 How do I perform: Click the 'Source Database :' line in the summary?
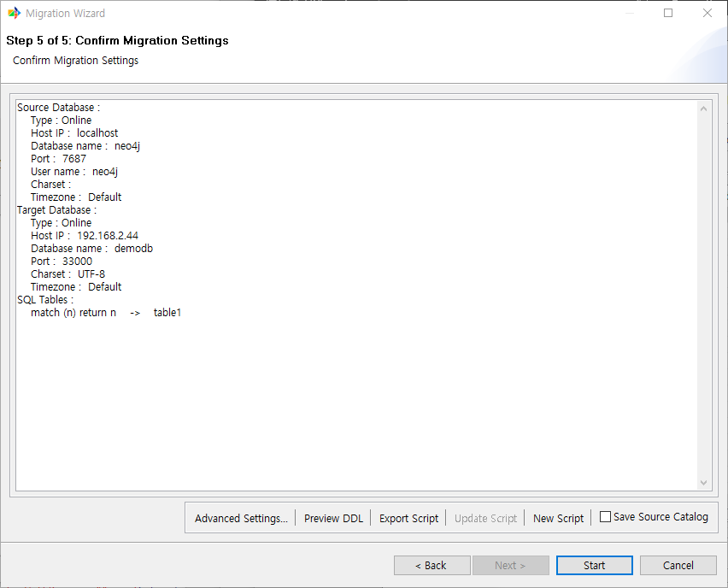tap(59, 108)
